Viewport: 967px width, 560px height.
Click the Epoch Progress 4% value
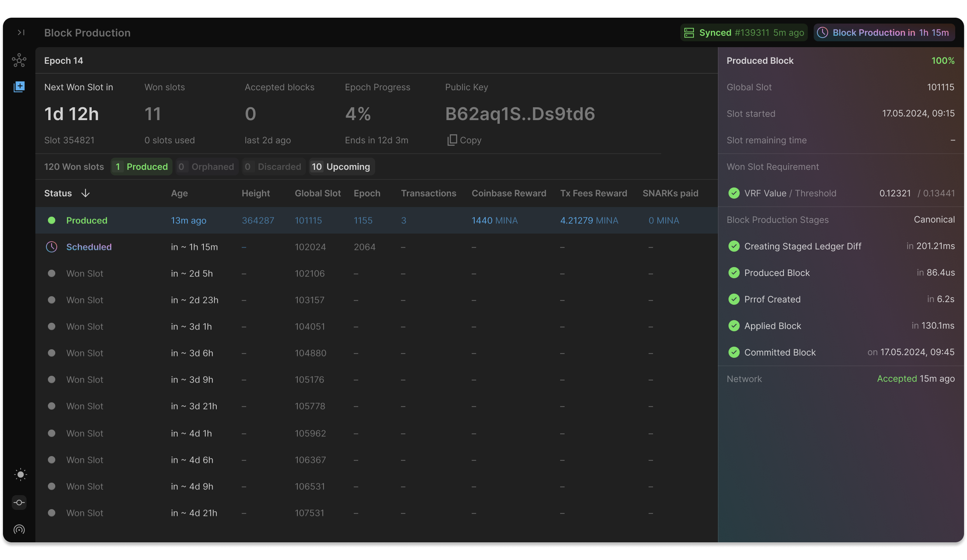click(357, 113)
